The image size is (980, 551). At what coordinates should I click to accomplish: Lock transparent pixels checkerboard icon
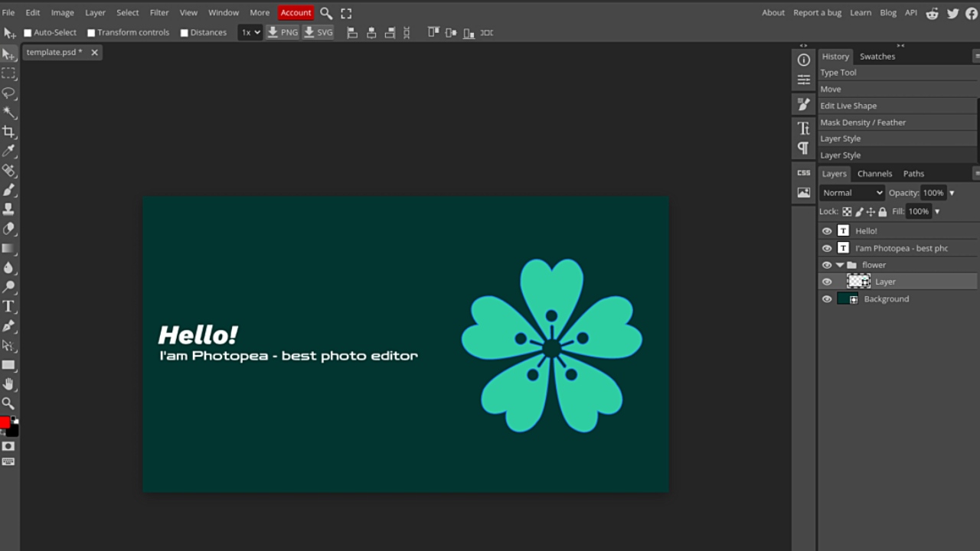(847, 211)
